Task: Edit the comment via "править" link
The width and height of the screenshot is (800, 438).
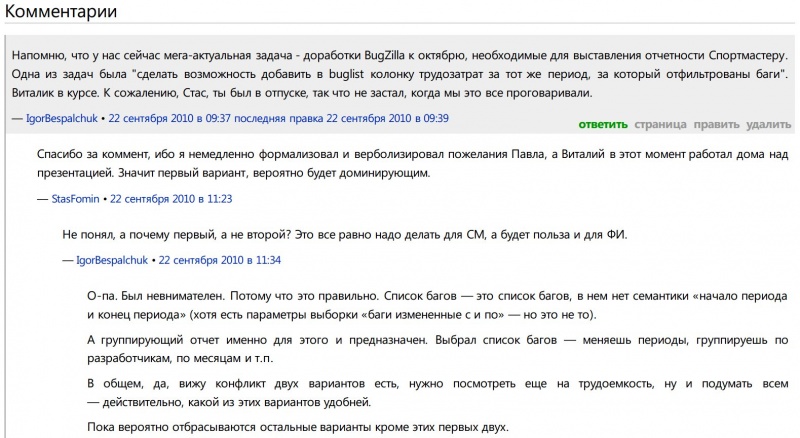Action: coord(716,125)
